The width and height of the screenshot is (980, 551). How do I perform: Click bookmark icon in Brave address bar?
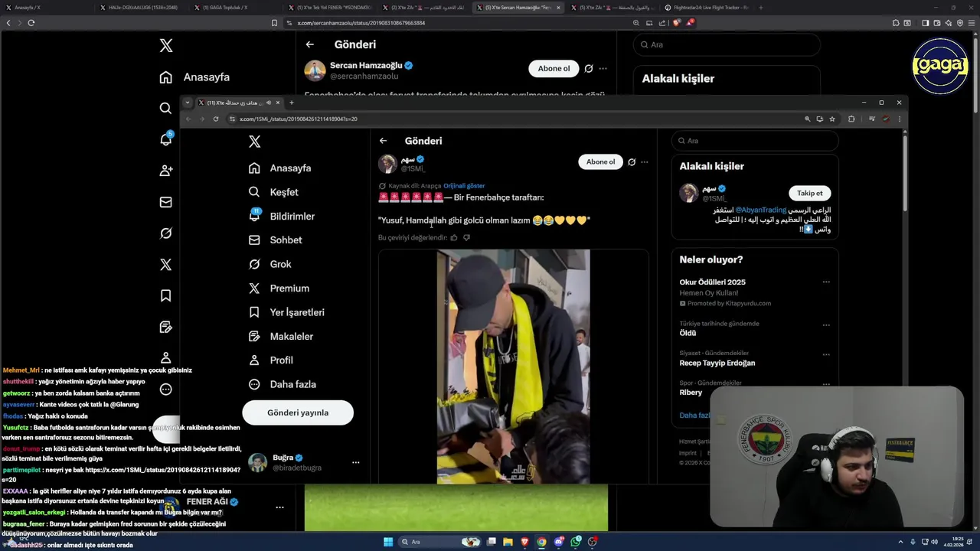click(274, 23)
